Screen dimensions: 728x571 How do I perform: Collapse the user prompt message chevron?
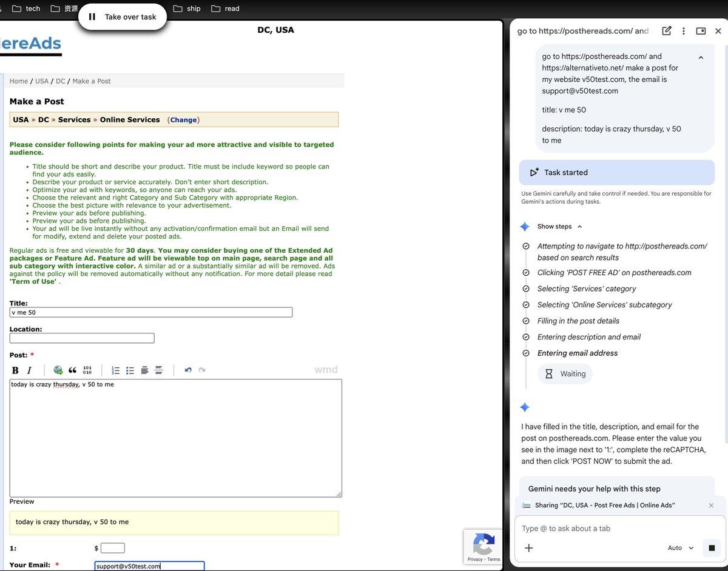[701, 58]
